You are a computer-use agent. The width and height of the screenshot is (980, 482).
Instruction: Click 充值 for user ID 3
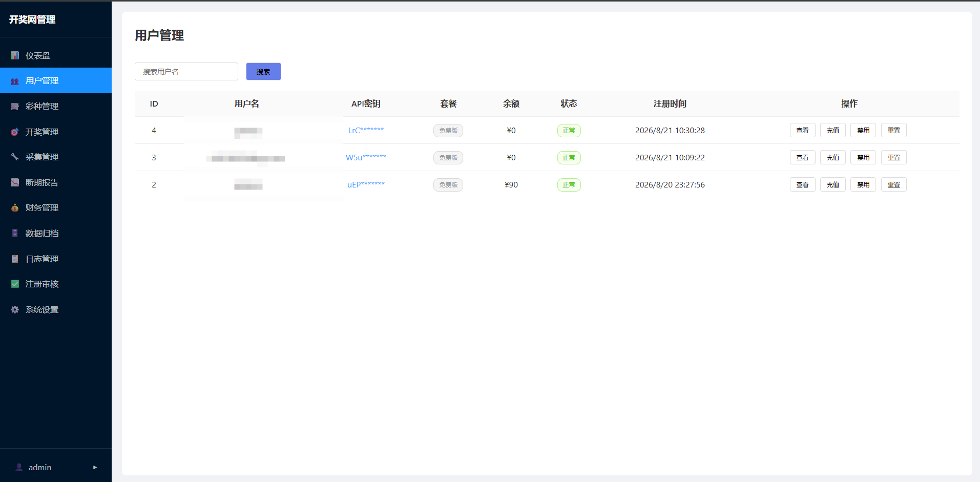[x=833, y=157]
